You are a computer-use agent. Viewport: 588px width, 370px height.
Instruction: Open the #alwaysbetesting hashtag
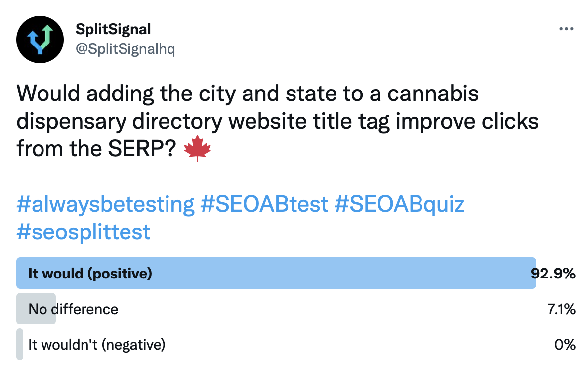click(x=105, y=204)
